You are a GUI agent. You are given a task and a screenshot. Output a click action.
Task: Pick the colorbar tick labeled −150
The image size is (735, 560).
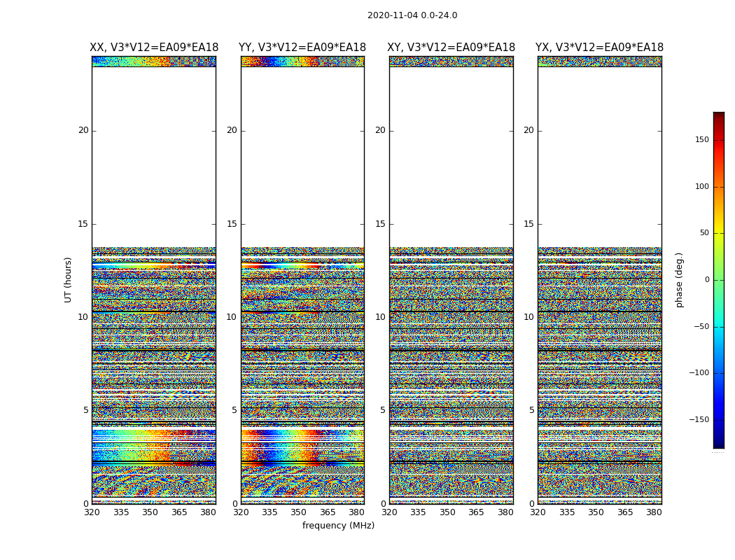click(x=699, y=419)
